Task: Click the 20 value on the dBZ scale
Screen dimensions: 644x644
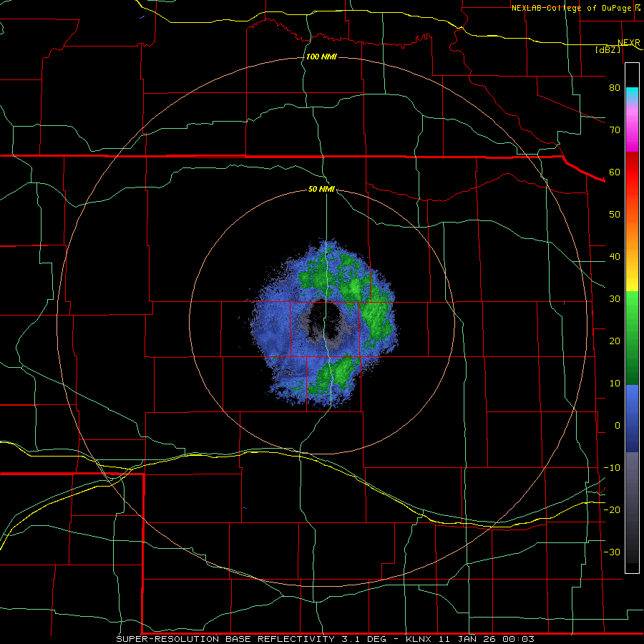Action: click(615, 341)
